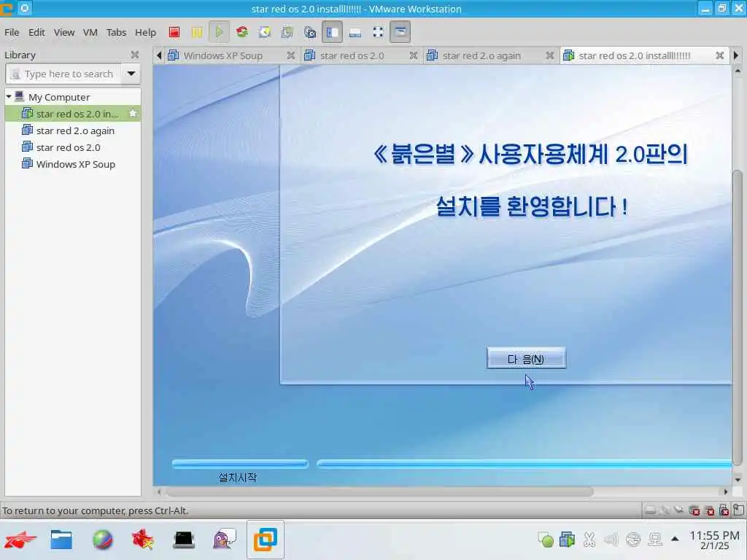Select star red os 2.0 in... in Library
747x560 pixels.
pos(73,114)
